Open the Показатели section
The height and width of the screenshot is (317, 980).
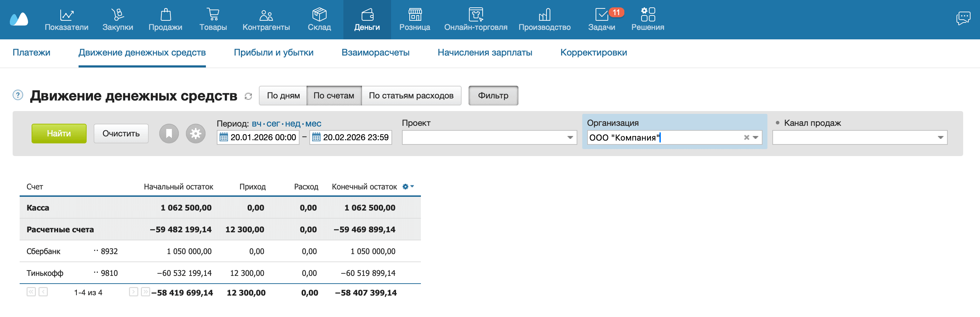(67, 19)
